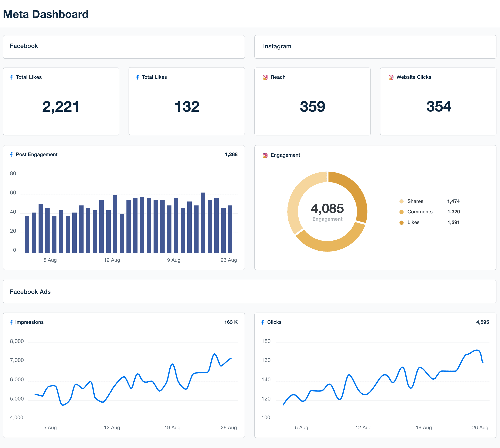Click the Facebook icon on Total Likes card
This screenshot has height=448, width=500.
[11, 77]
